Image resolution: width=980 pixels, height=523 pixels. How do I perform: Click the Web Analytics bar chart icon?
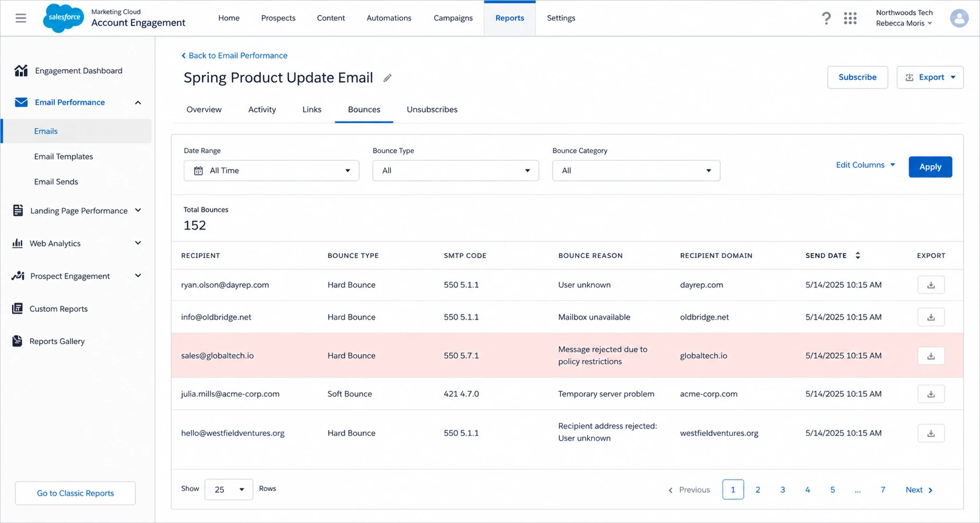[18, 243]
